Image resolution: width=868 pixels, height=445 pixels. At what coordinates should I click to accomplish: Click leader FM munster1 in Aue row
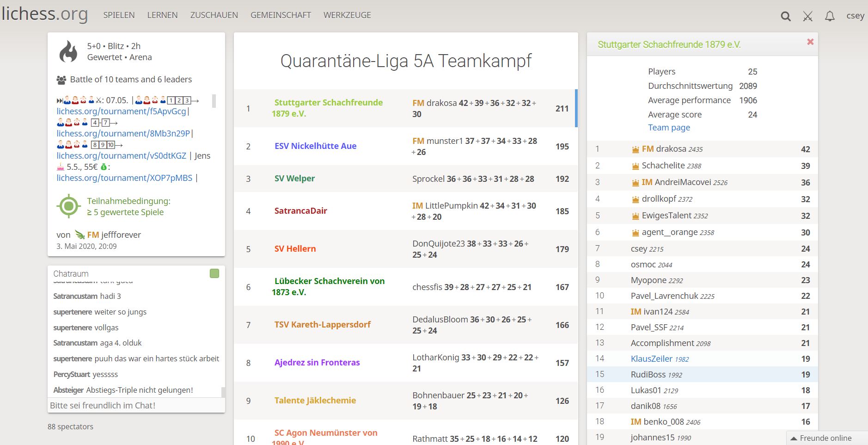(437, 141)
